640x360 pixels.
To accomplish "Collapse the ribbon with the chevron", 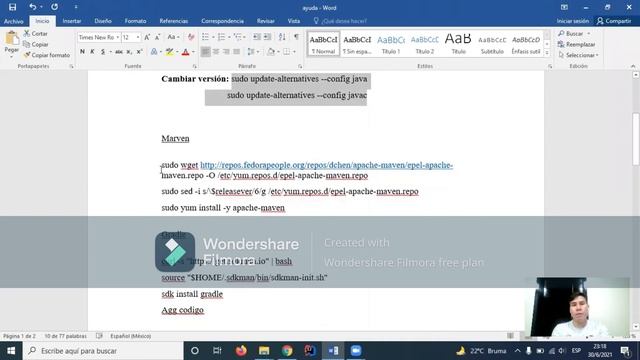I will (x=633, y=66).
